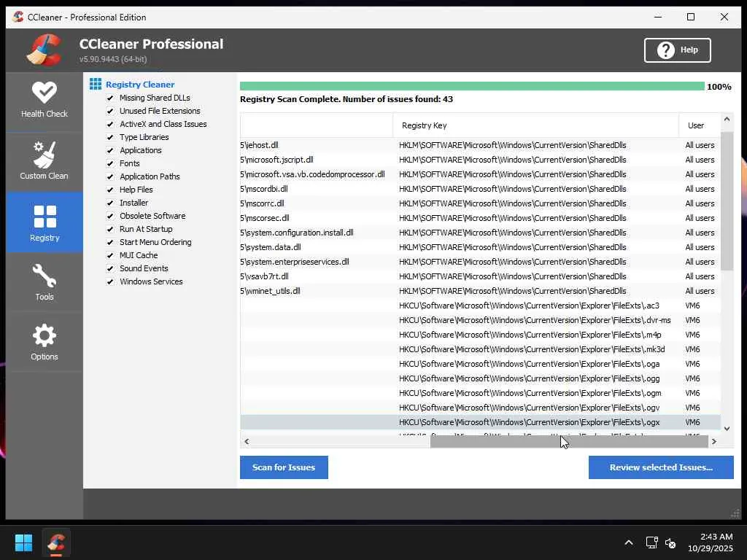Toggle ActiveX and Class Issues checkbox
747x560 pixels.
click(x=110, y=124)
